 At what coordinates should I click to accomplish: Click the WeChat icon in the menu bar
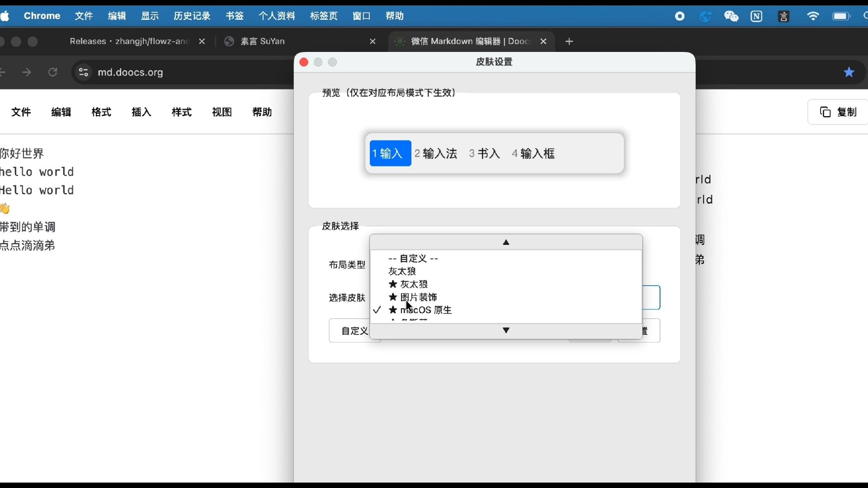[x=731, y=16]
